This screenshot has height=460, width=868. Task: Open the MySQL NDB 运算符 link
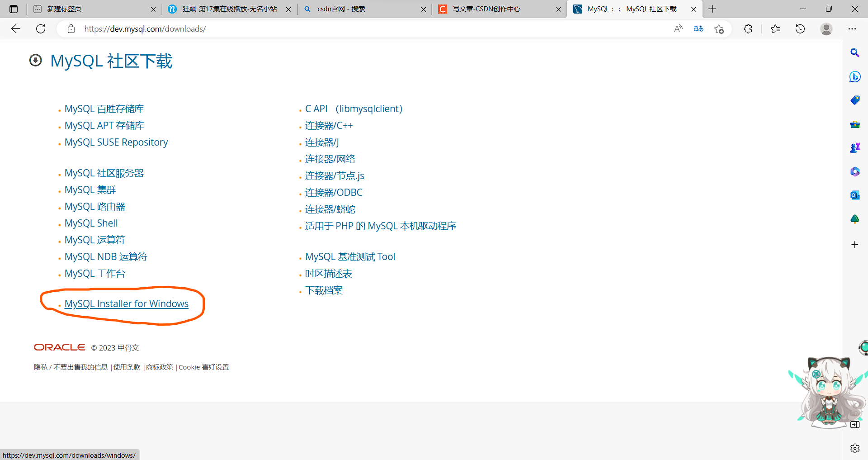point(106,257)
